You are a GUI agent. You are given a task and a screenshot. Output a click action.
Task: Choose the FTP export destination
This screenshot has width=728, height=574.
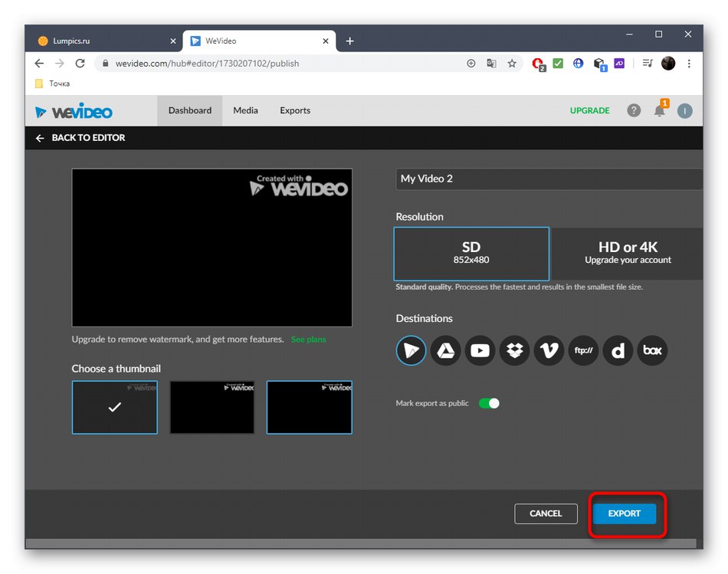583,350
